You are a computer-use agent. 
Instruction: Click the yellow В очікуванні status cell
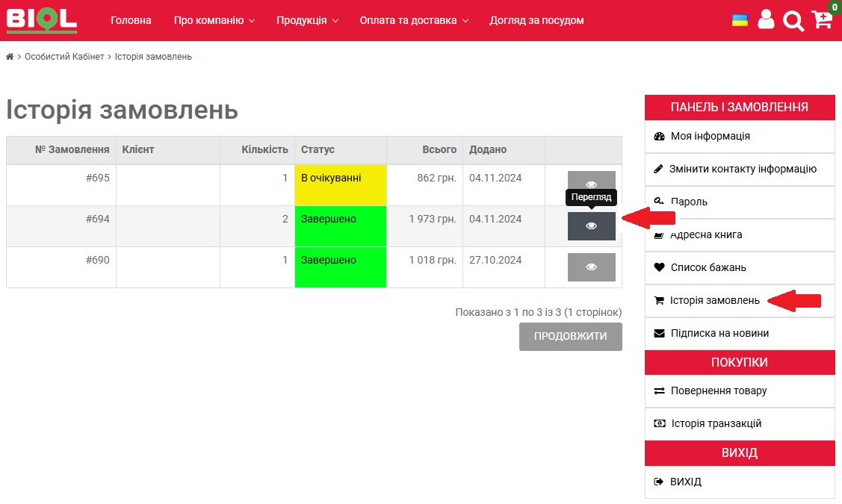[x=340, y=184]
